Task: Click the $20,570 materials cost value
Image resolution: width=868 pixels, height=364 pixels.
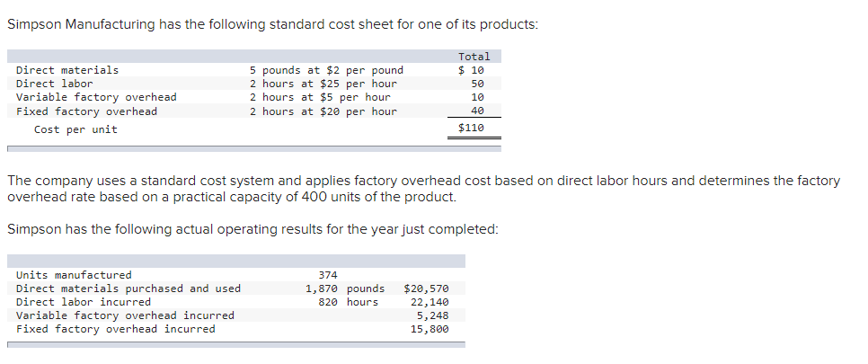Action: point(427,289)
